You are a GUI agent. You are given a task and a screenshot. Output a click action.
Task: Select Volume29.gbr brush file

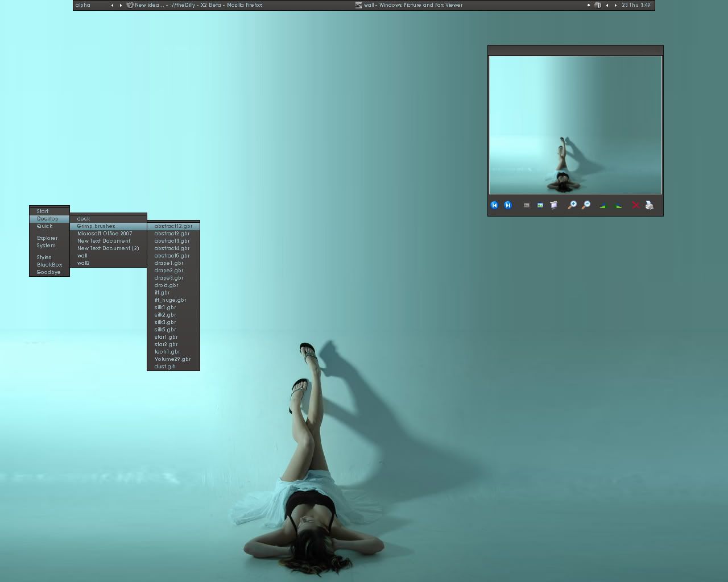click(173, 359)
